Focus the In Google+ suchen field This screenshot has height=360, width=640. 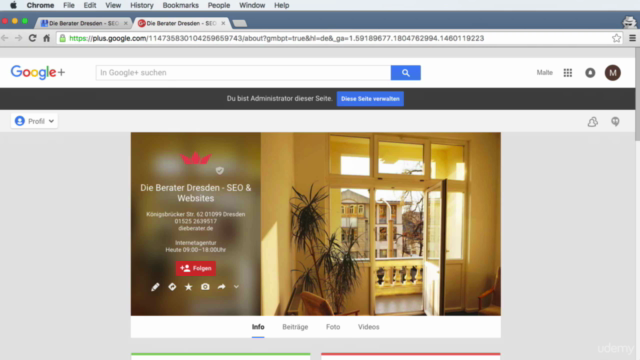[243, 73]
